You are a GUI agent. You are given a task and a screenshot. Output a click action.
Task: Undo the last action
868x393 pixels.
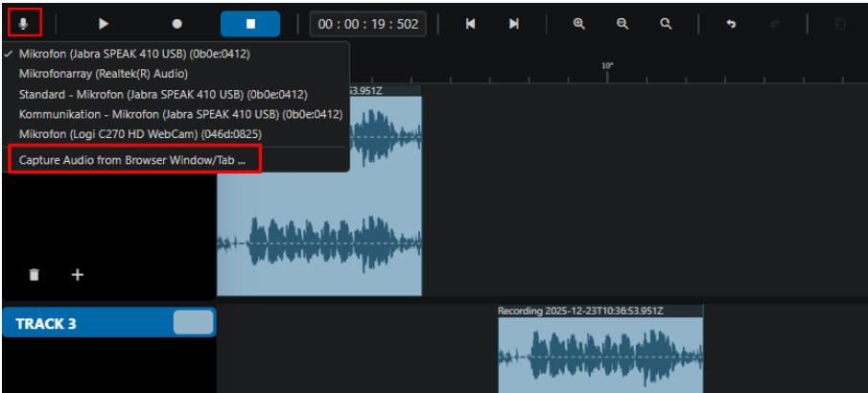click(x=731, y=24)
